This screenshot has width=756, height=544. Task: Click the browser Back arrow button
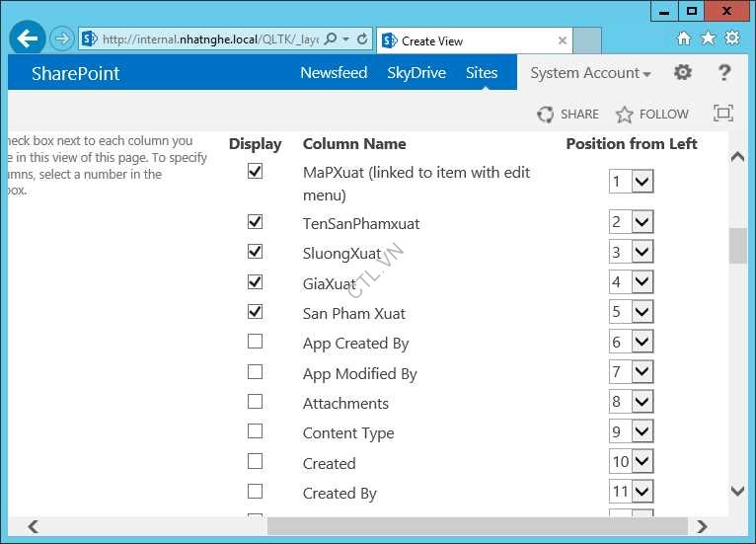[28, 39]
